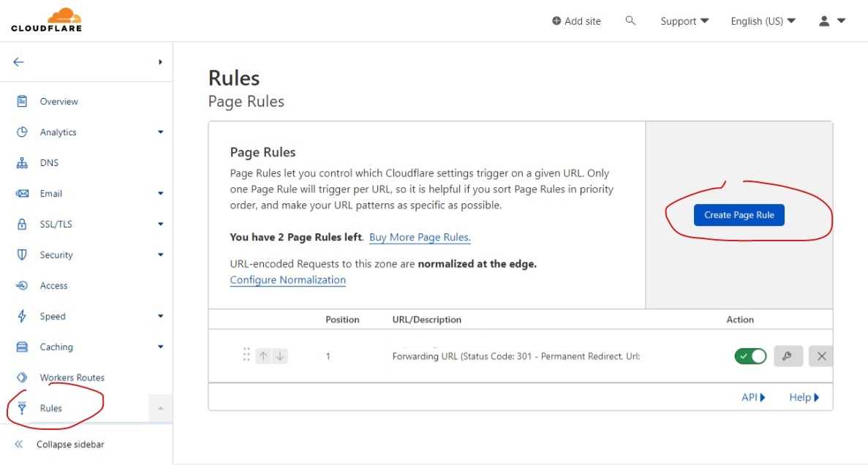The height and width of the screenshot is (465, 868).
Task: Click the Collapse sidebar label
Action: (x=70, y=444)
